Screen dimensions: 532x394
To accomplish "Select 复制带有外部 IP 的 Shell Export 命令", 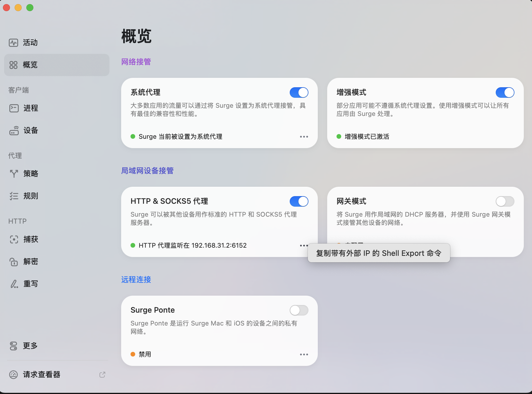I will pyautogui.click(x=378, y=253).
